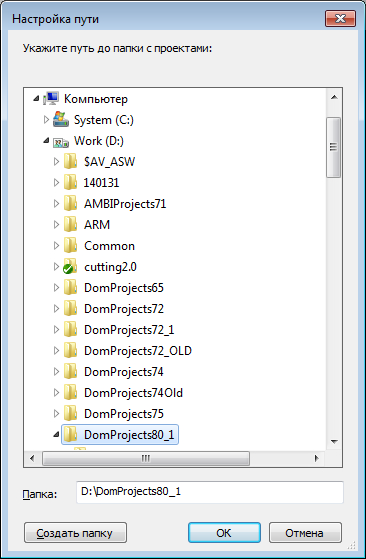The image size is (366, 559).
Task: Click into the Папка path field
Action: pyautogui.click(x=210, y=492)
